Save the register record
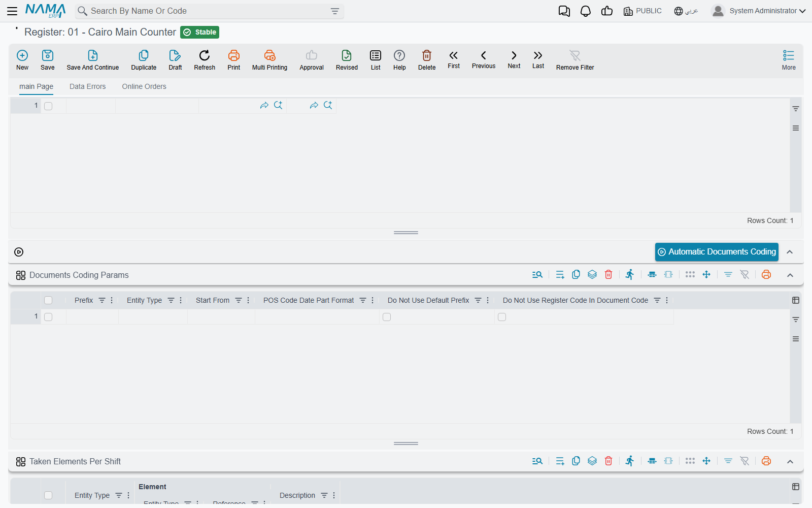 coord(48,60)
